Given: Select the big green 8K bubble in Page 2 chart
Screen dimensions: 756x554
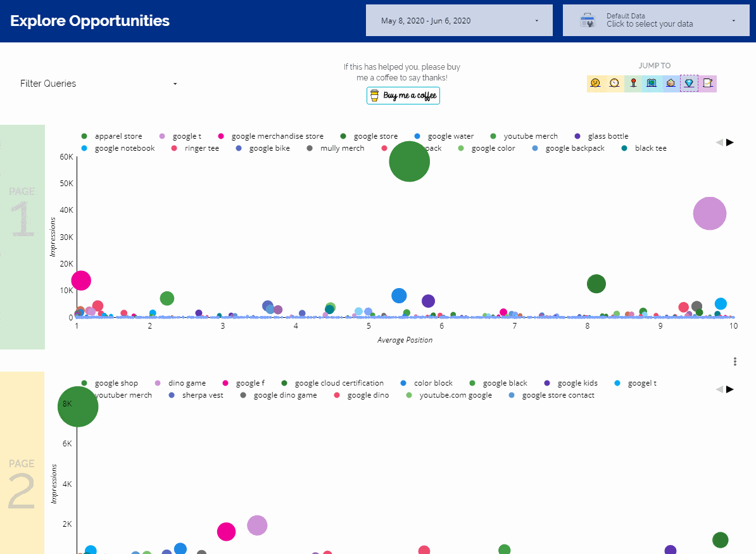Looking at the screenshot, I should (78, 406).
